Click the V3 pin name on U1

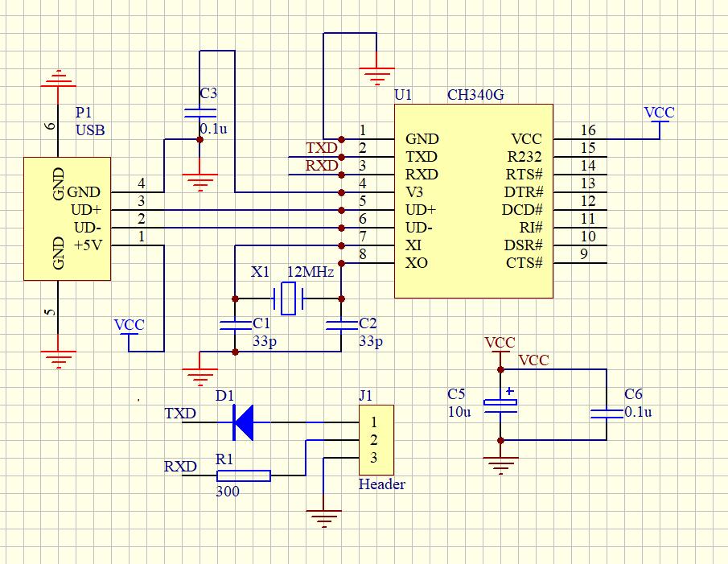414,191
